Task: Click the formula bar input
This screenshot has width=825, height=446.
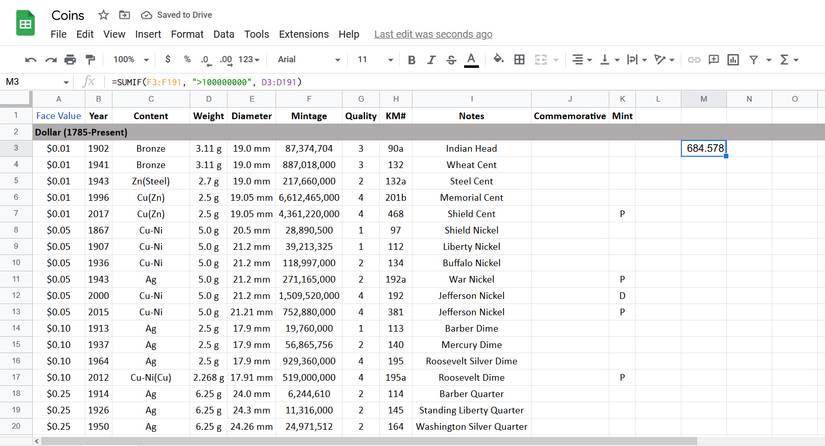Action: coord(450,82)
